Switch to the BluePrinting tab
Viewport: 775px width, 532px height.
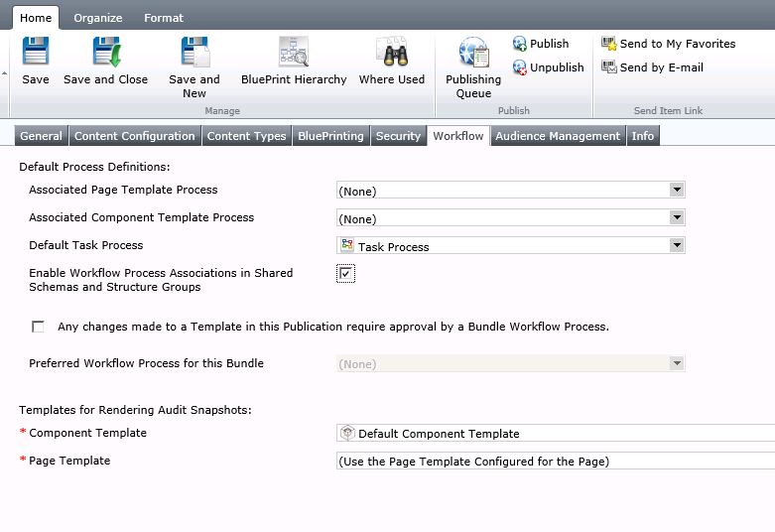[x=330, y=136]
